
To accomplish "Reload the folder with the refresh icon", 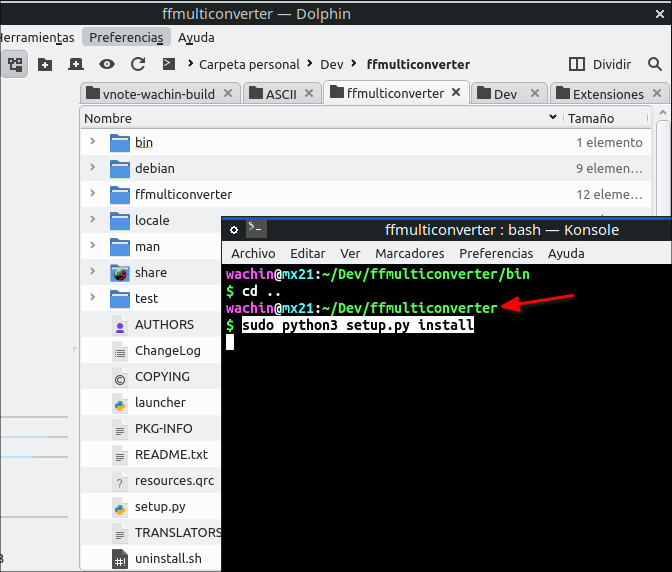I will [x=138, y=64].
